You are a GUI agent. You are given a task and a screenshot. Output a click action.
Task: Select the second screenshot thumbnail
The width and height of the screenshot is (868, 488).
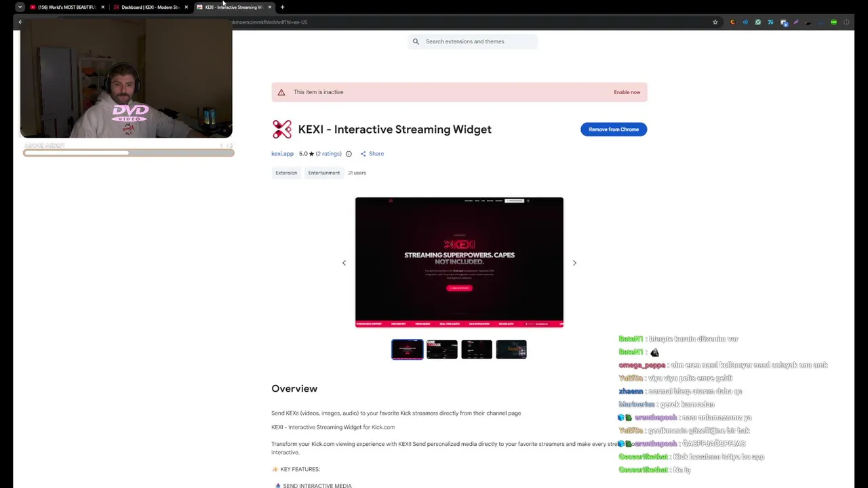[441, 349]
